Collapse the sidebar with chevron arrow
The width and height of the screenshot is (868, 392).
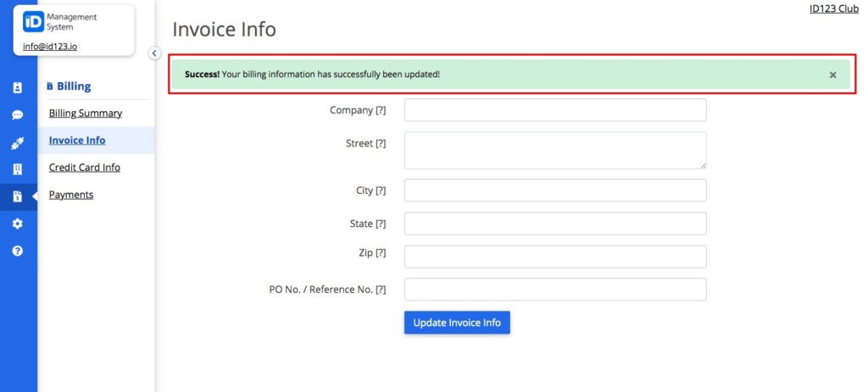coord(154,53)
